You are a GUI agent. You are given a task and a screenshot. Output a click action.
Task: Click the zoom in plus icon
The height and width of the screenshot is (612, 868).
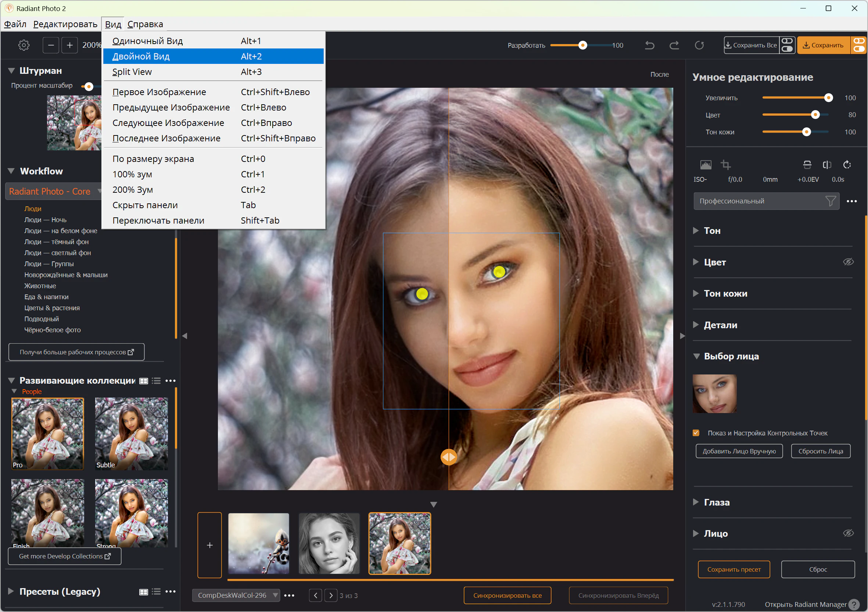[69, 45]
